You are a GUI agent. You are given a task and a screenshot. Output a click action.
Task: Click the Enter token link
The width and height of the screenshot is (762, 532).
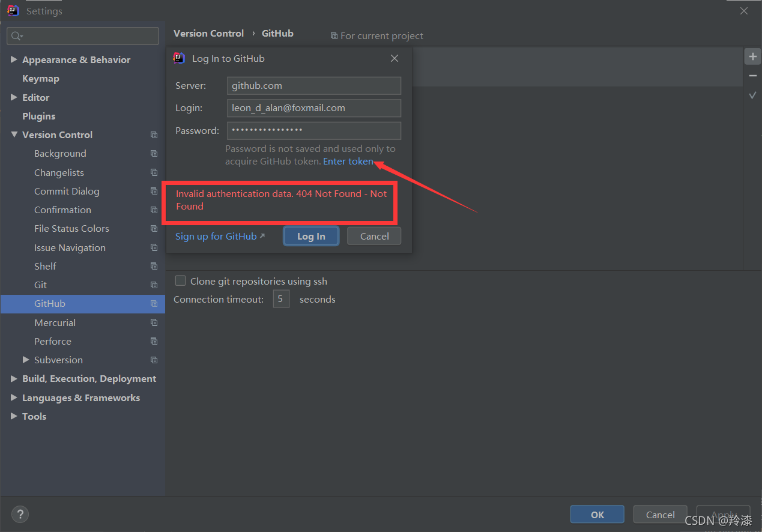348,162
